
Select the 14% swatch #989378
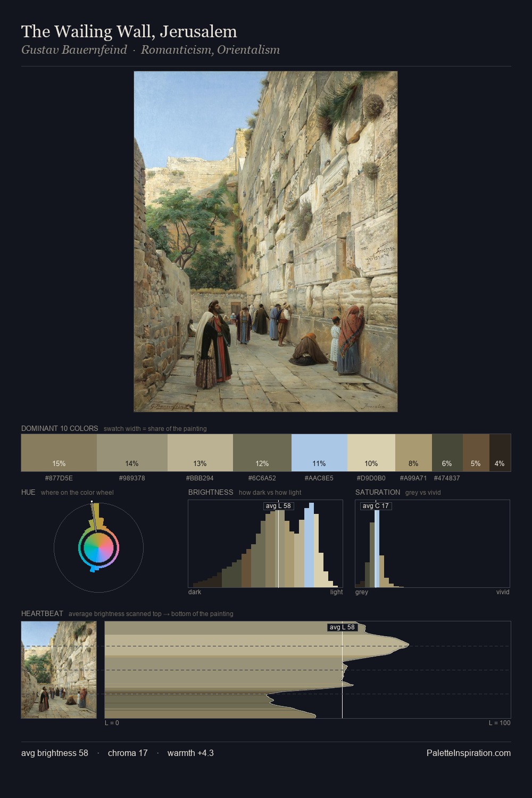coord(132,453)
